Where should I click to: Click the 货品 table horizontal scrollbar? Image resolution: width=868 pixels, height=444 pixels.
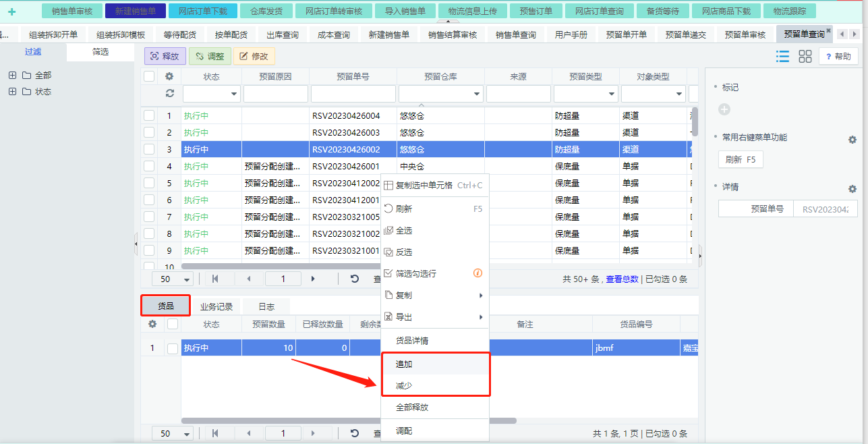pyautogui.click(x=349, y=420)
